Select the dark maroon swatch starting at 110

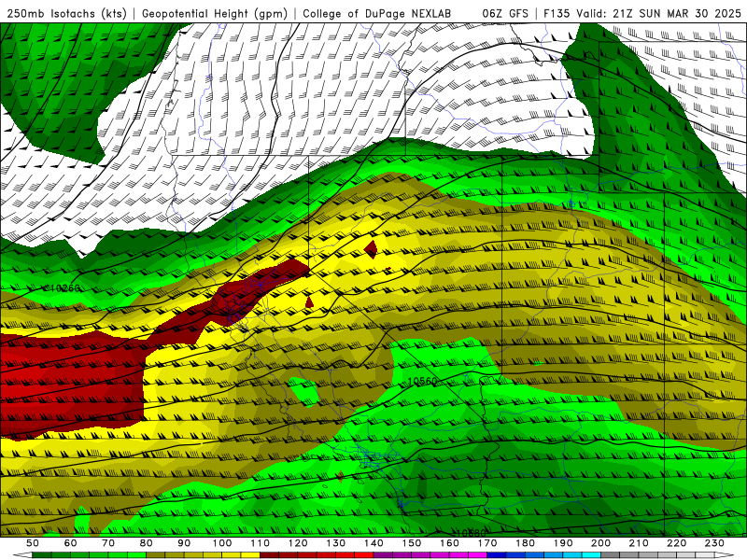coord(270,555)
